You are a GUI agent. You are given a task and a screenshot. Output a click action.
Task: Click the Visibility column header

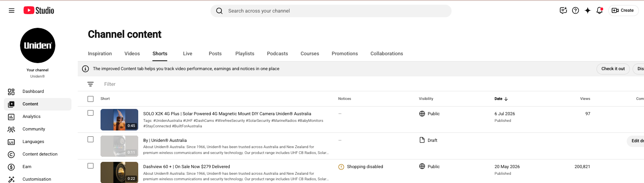pos(426,99)
